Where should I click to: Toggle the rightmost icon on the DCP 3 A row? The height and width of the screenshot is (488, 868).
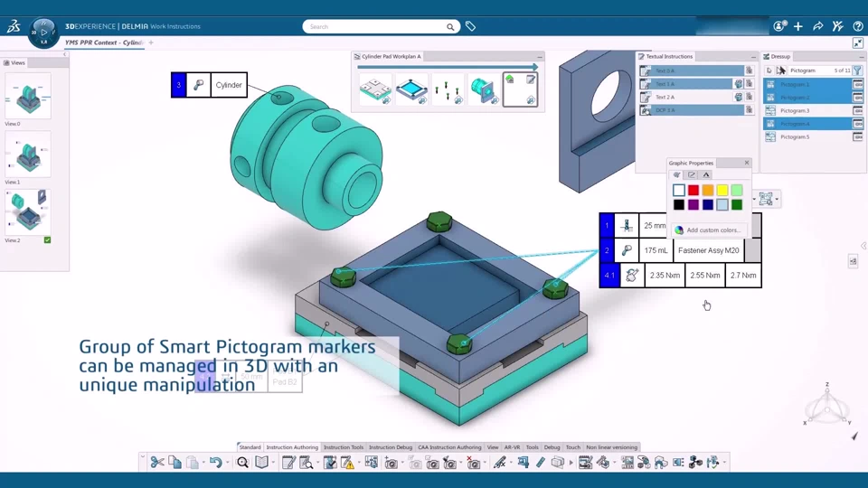click(749, 110)
